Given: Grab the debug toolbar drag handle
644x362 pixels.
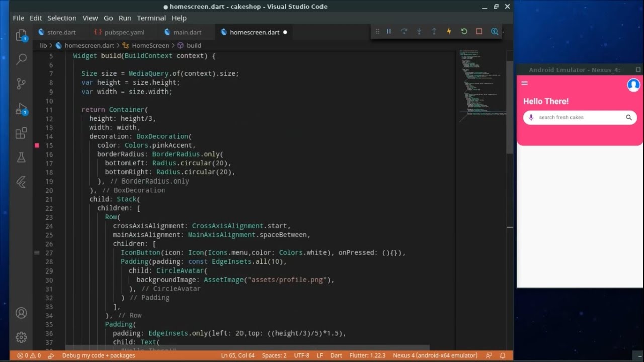Looking at the screenshot, I should pos(377,31).
